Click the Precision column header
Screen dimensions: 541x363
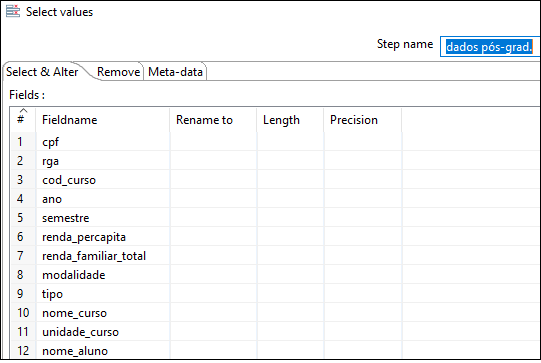coord(363,120)
